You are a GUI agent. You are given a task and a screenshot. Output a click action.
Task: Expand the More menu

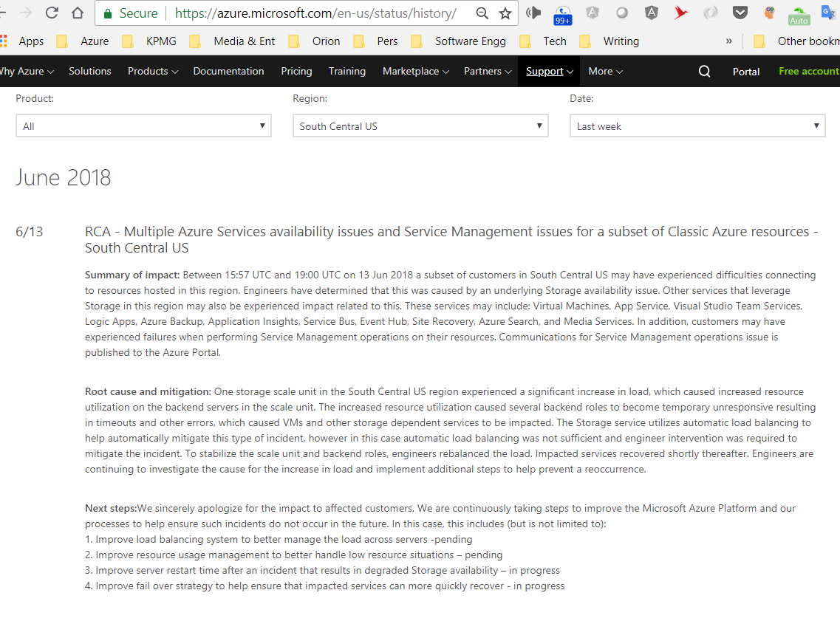pyautogui.click(x=605, y=71)
